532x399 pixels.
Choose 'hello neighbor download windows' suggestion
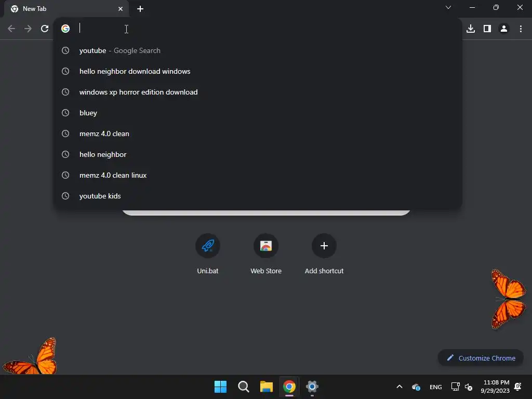(258, 71)
